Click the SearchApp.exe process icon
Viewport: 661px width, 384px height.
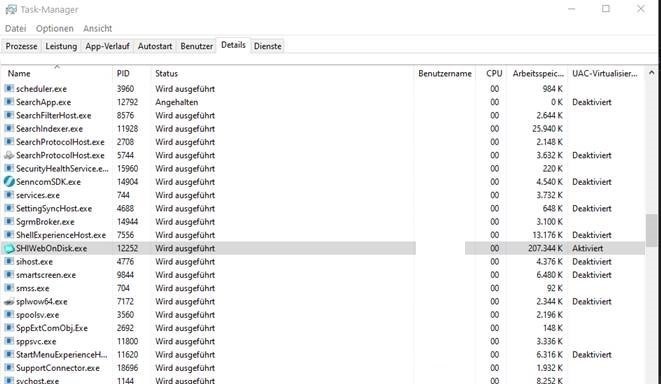9,102
